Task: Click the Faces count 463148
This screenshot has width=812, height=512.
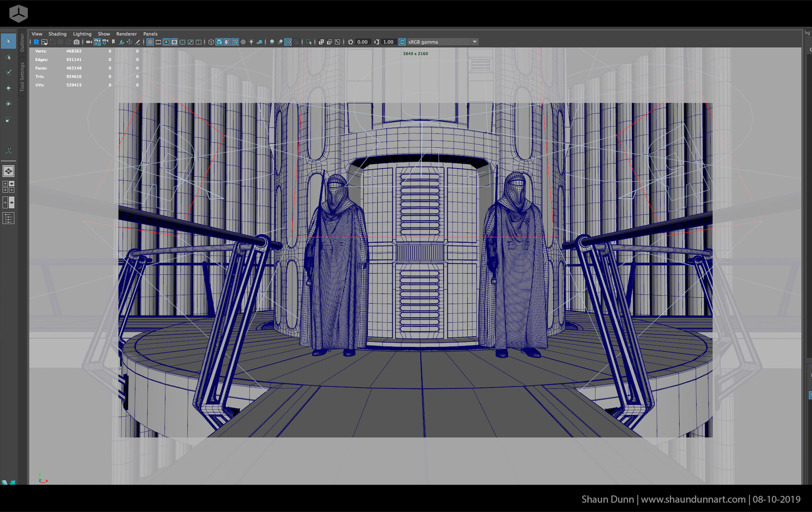Action: 74,68
